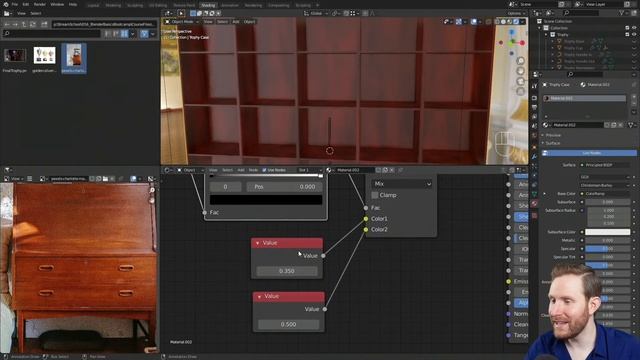The height and width of the screenshot is (360, 640).
Task: Open the viewport Options dropdown
Action: (x=516, y=13)
